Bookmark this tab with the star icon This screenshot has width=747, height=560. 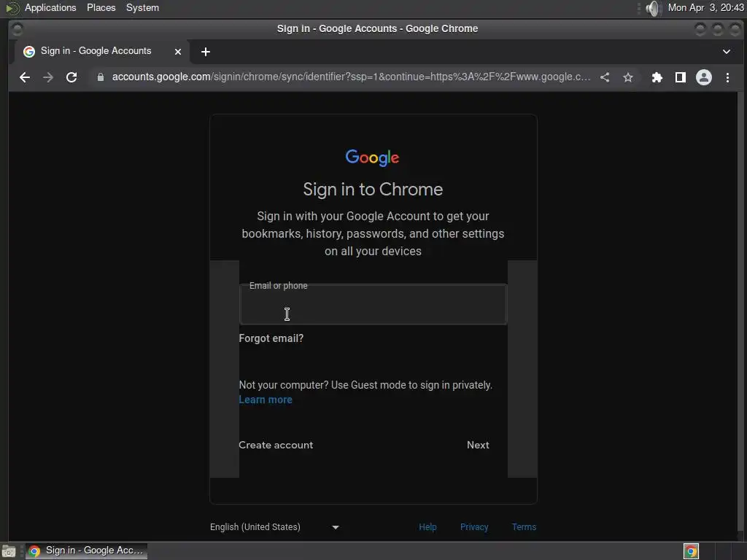point(628,77)
